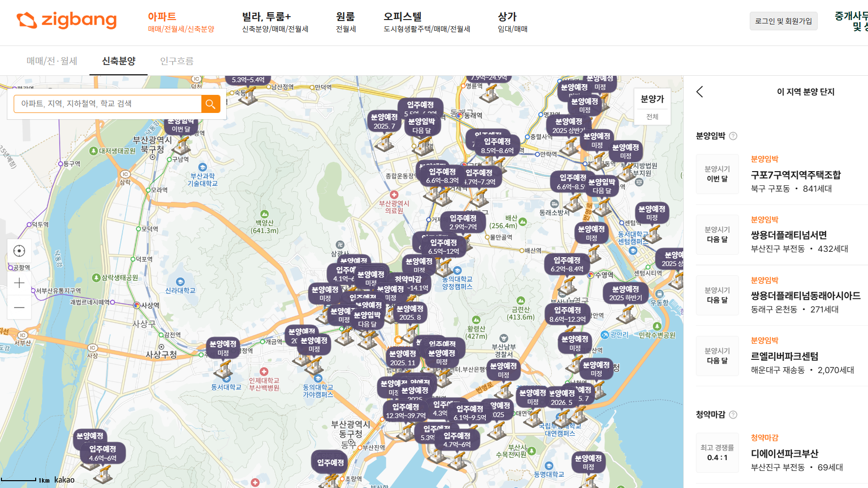Click the 이 지역 분양 단지 panel title
868x488 pixels.
805,92
